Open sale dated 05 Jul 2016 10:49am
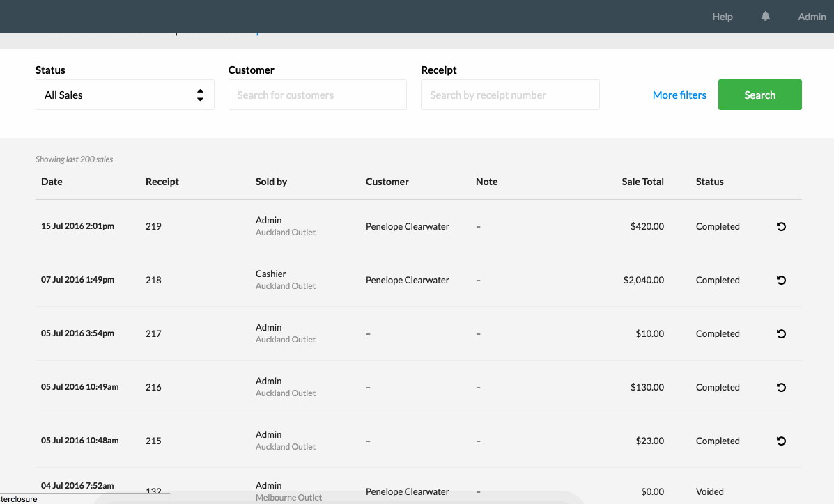834x504 pixels. point(80,387)
